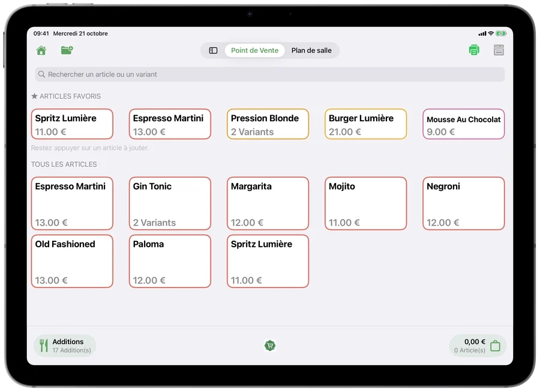Click the TOUS LES ARTICLES heading
Viewport: 540px width, 392px height.
point(64,164)
